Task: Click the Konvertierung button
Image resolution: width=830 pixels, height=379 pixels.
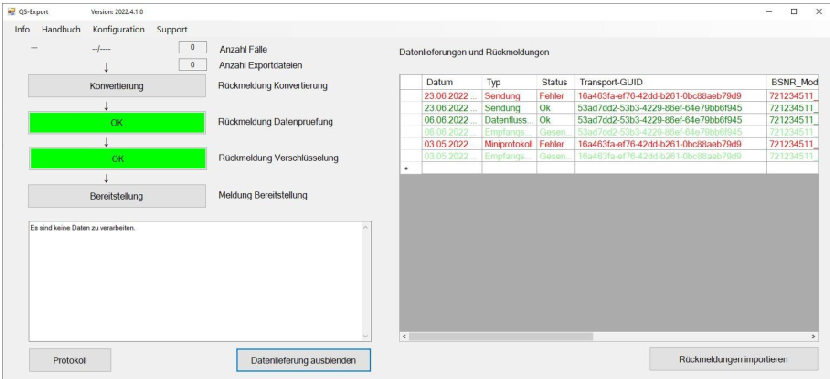Action: (x=117, y=86)
